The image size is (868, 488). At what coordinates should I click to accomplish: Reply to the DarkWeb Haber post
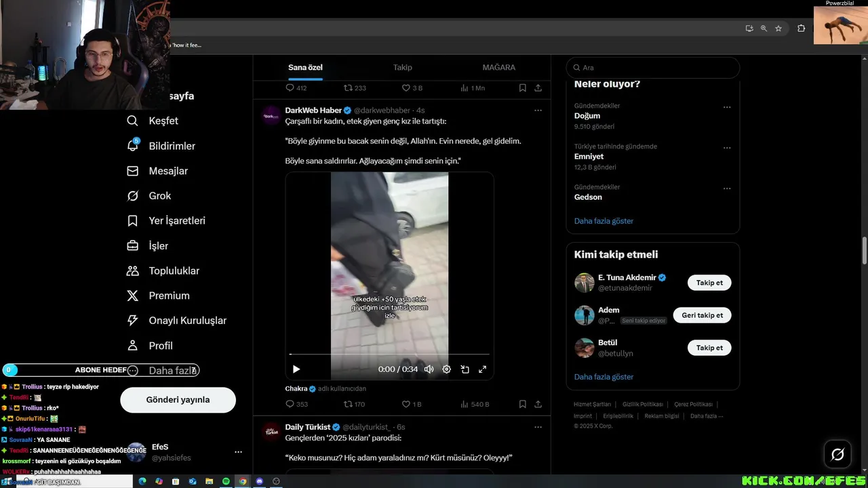[x=296, y=404]
